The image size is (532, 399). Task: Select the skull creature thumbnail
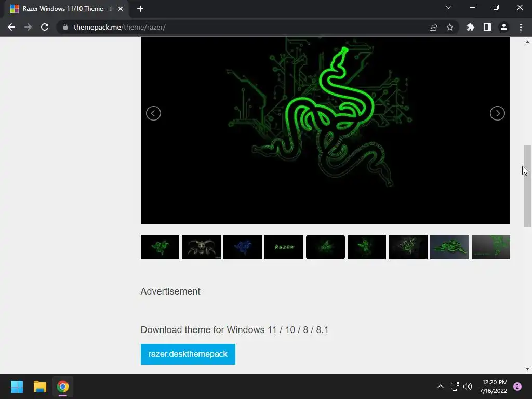pos(201,247)
